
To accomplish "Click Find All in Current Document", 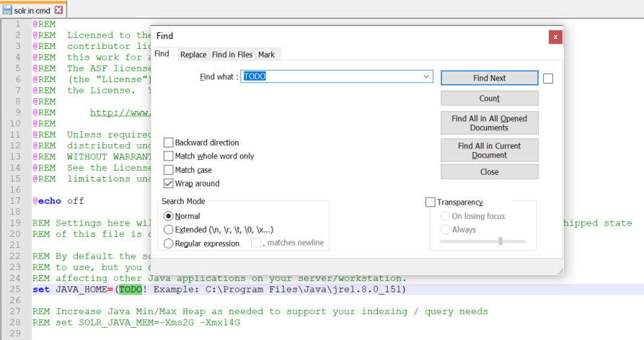I will point(489,150).
